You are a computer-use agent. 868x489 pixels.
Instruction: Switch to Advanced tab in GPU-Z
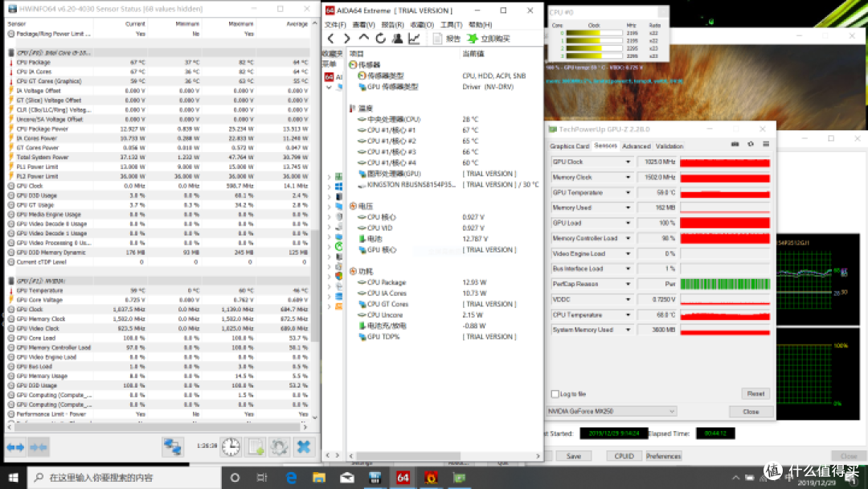(x=636, y=146)
